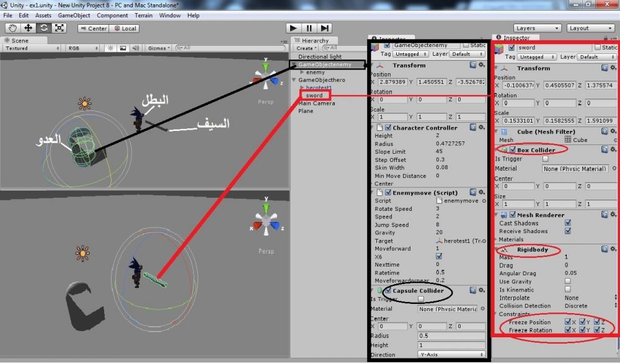Advance one frame with Step button
This screenshot has width=620, height=364.
click(324, 28)
